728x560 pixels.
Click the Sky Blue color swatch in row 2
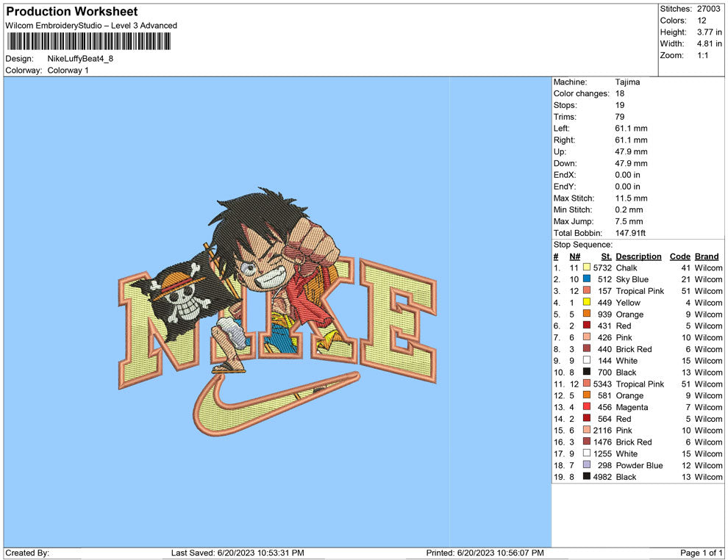[x=586, y=279]
